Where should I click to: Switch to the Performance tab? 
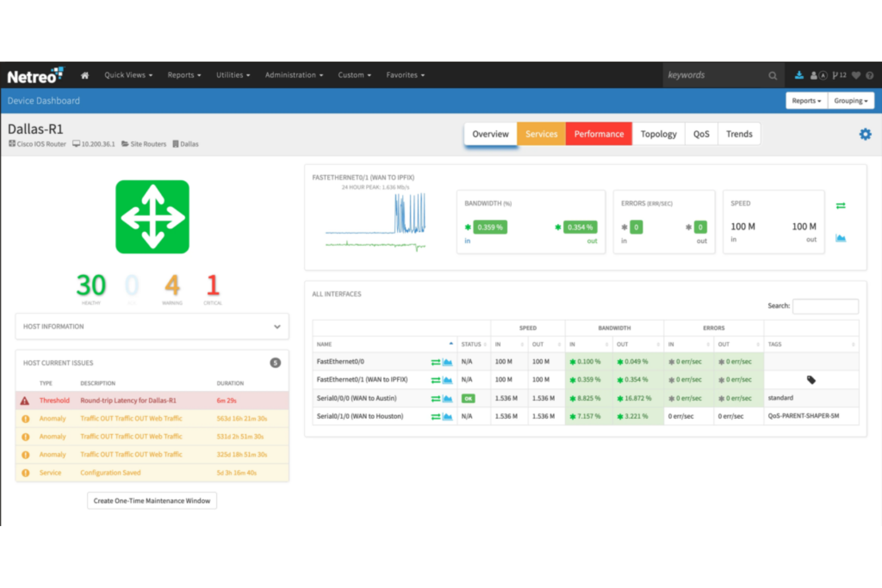(599, 134)
